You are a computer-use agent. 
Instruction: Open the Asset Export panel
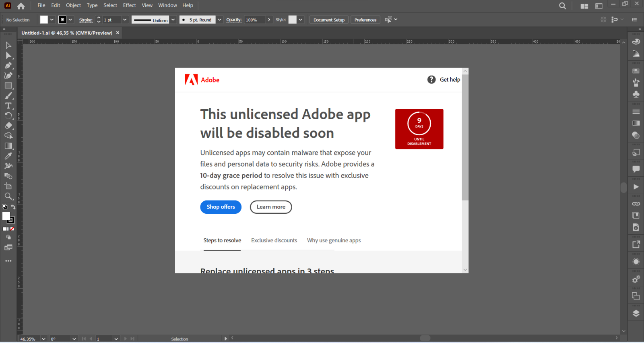coord(636,244)
